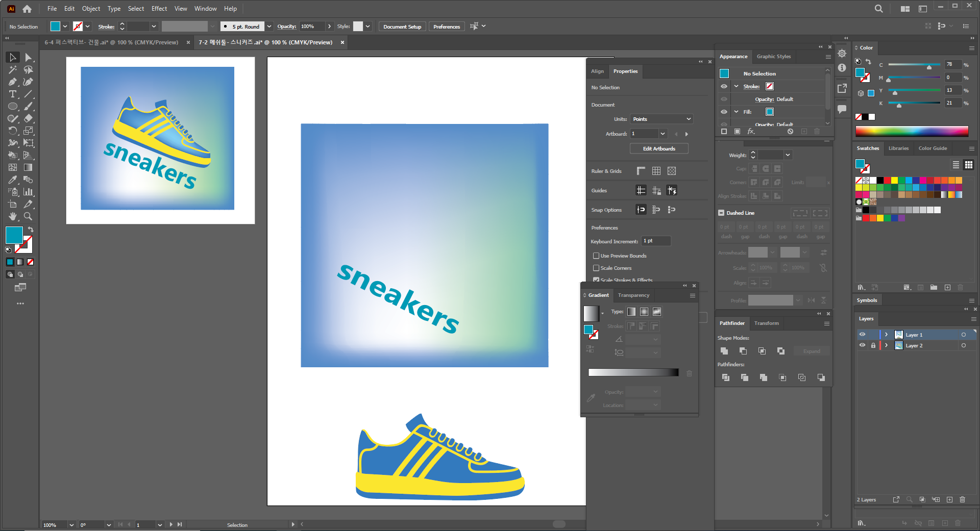The image size is (980, 531).
Task: Expand Layer 2 contents arrow
Action: (x=886, y=345)
